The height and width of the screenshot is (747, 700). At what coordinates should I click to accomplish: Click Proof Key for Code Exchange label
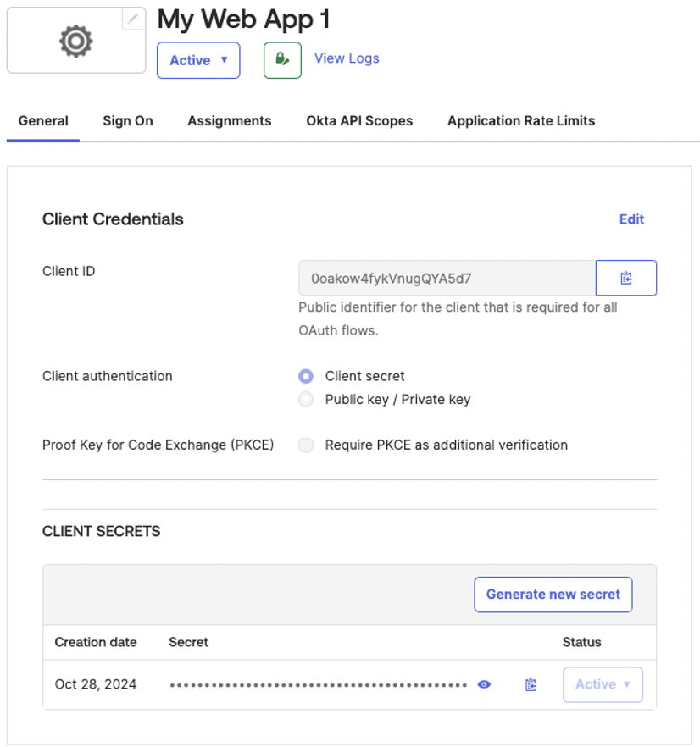point(158,445)
